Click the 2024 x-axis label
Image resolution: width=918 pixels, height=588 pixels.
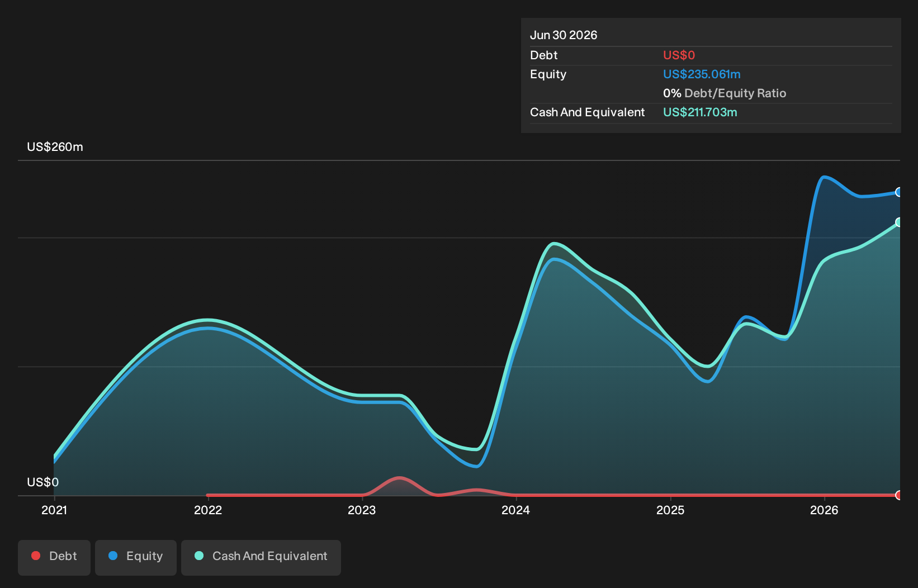pos(515,510)
